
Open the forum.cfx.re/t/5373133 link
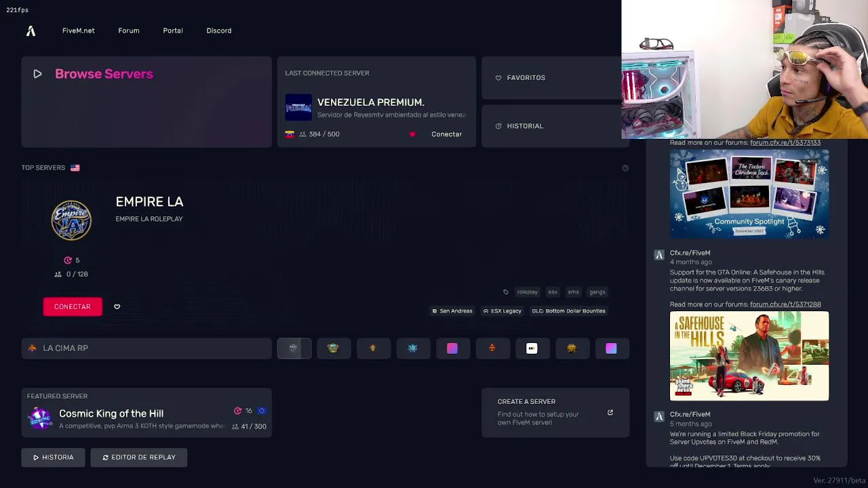[785, 142]
